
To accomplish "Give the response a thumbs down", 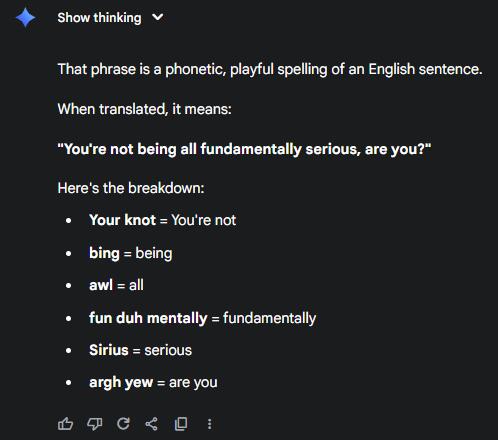I will (x=95, y=424).
